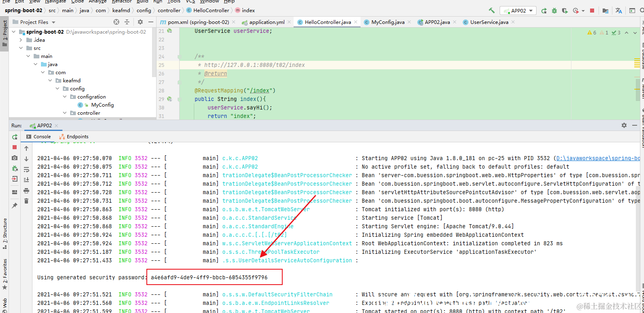644x313 pixels.
Task: Click the Profiler run icon in toolbar
Action: point(575,11)
